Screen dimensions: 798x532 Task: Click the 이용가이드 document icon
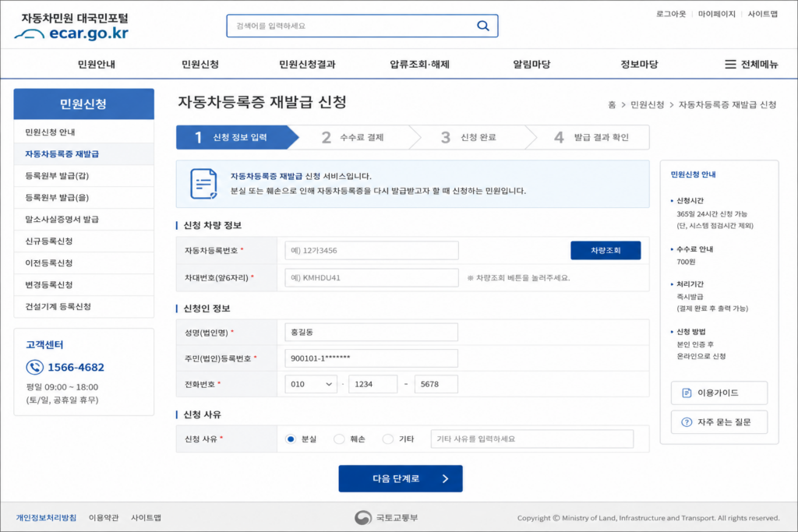(687, 393)
